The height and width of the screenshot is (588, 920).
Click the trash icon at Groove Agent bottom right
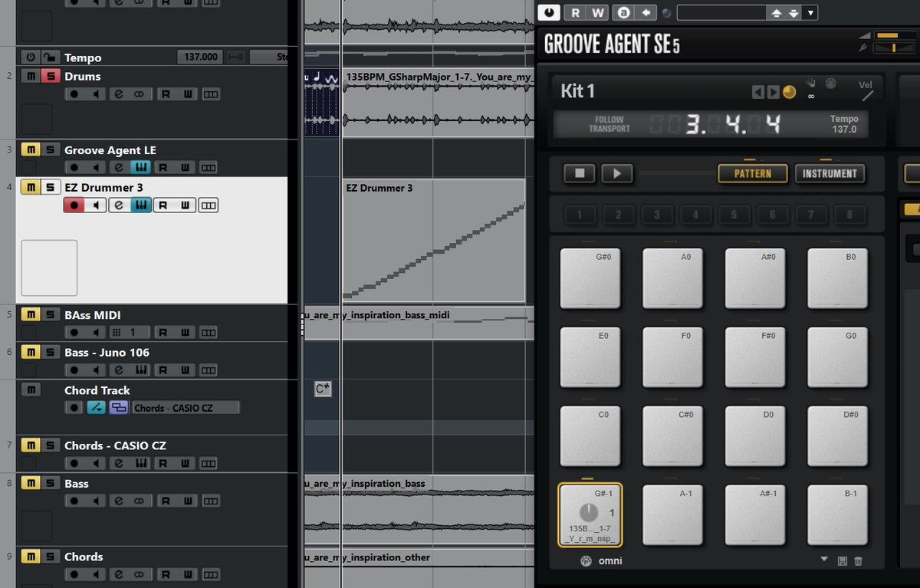coord(859,561)
